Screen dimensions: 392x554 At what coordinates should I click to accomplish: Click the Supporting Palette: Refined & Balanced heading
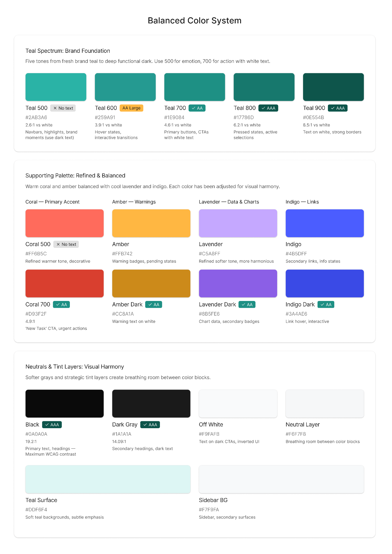pyautogui.click(x=75, y=176)
